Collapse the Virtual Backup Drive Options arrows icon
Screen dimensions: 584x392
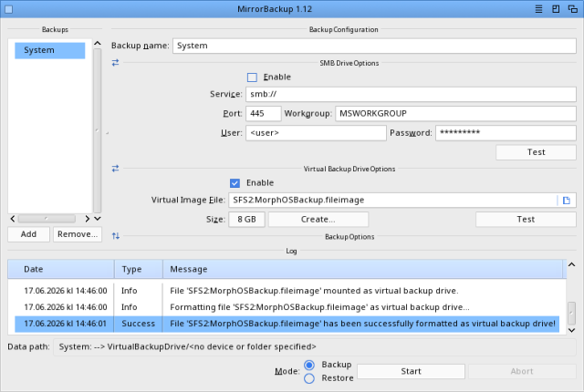[116, 169]
